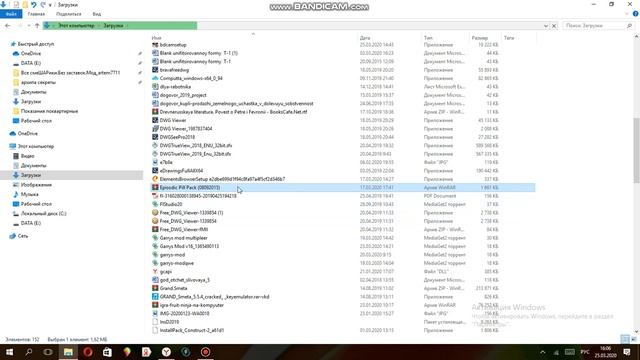Open Explorer help question mark icon

pyautogui.click(x=635, y=14)
